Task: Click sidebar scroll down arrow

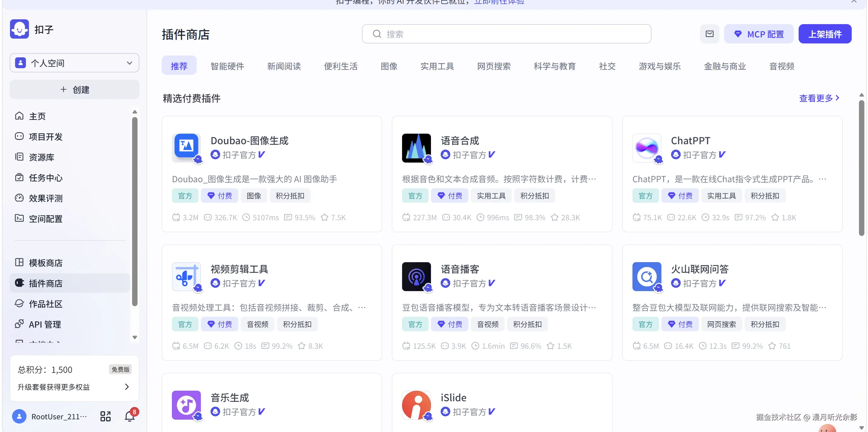Action: coord(135,337)
